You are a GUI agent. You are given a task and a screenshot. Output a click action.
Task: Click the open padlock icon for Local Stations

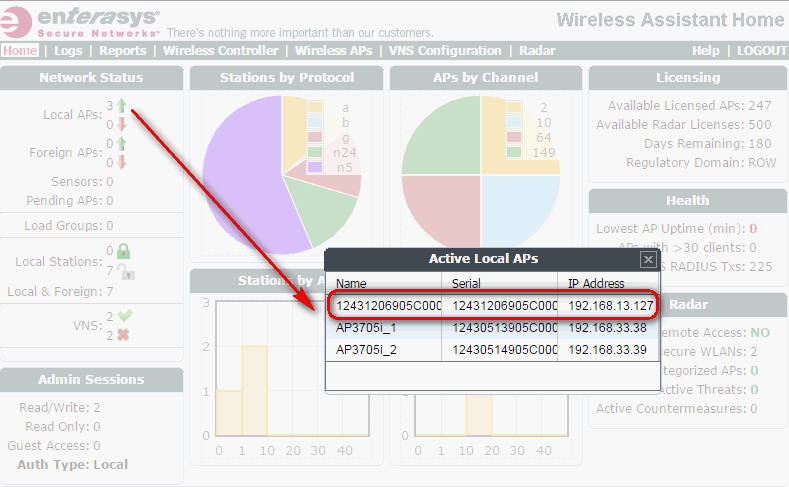pos(126,271)
